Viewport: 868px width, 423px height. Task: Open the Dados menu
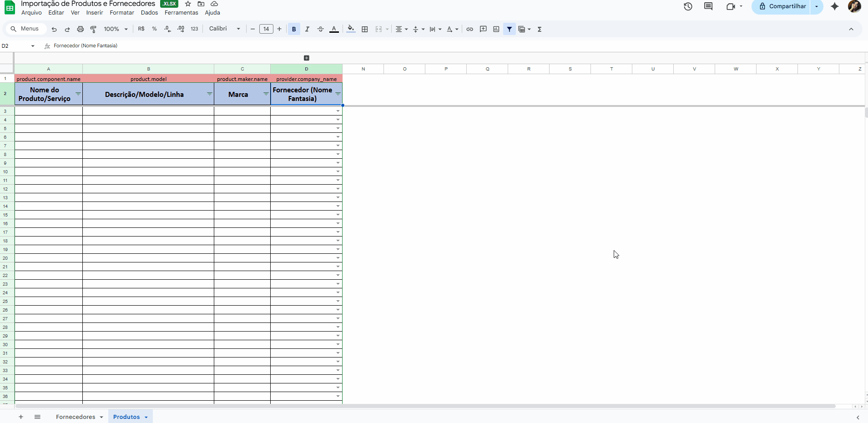[149, 13]
